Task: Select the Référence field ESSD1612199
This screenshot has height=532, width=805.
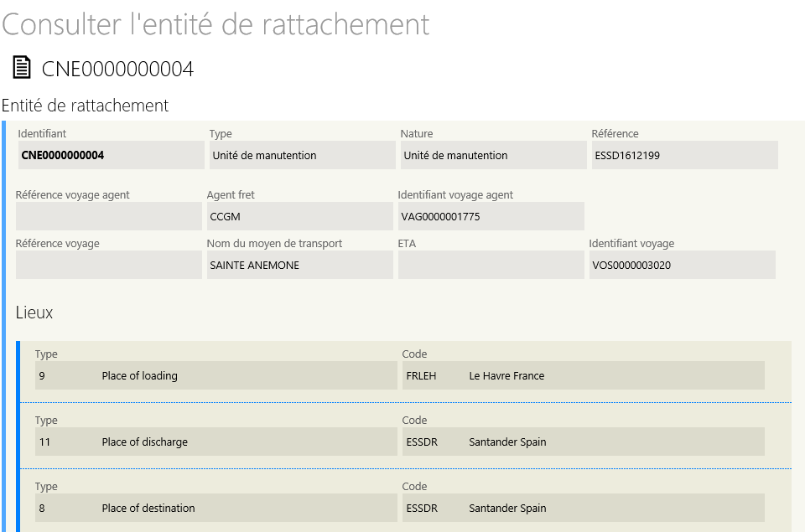Action: [x=685, y=156]
